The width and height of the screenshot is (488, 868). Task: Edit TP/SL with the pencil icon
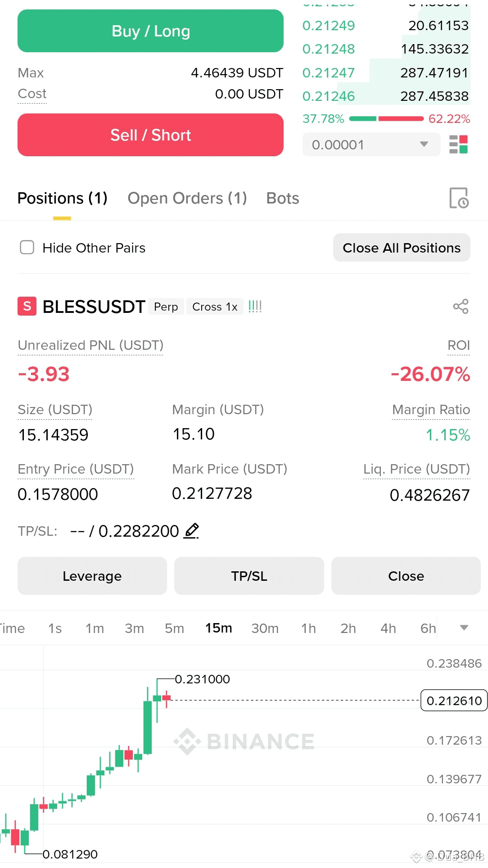pyautogui.click(x=191, y=531)
